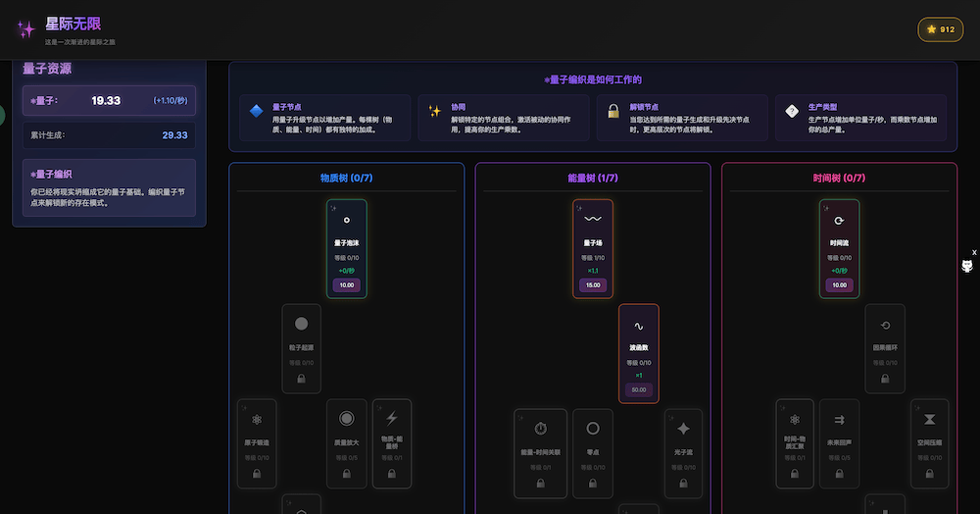This screenshot has width=980, height=514.
Task: Click the 量子场 wave icon
Action: tap(593, 220)
